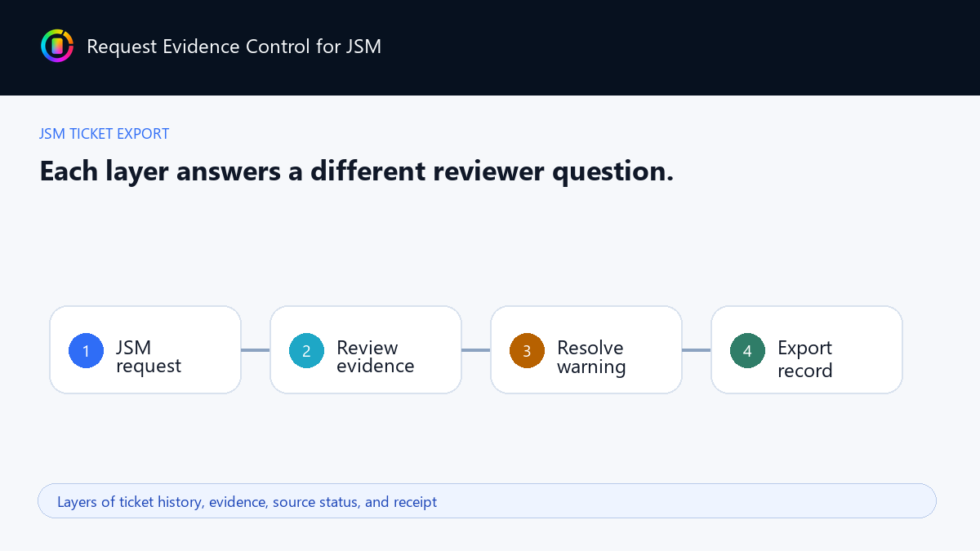The image size is (980, 551).
Task: Click the blue step 1 circle
Action: click(x=86, y=350)
